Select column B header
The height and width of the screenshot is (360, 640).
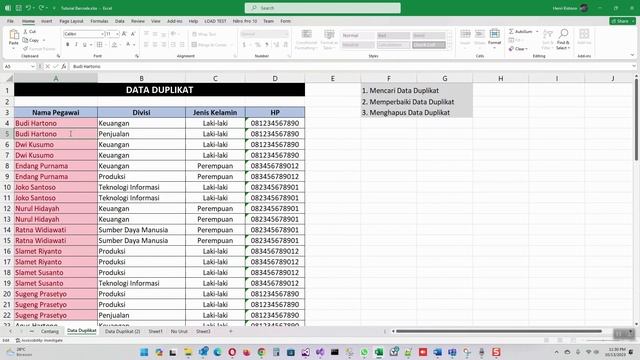tap(141, 78)
